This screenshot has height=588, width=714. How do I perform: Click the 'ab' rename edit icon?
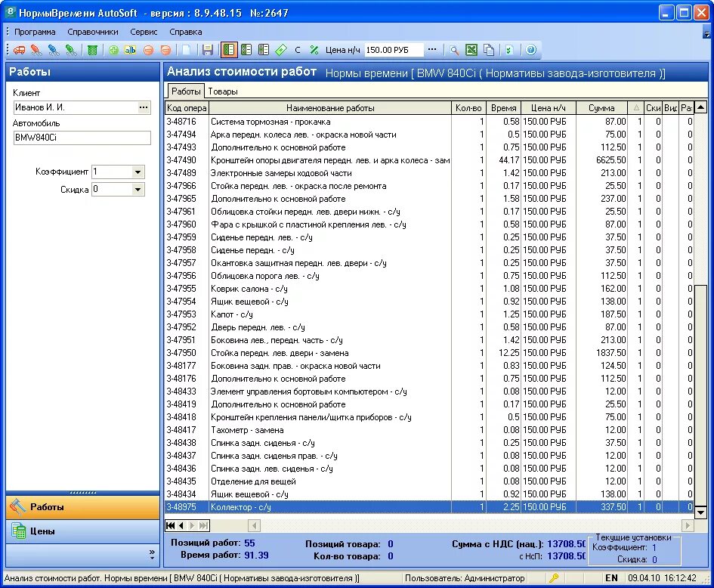click(130, 50)
